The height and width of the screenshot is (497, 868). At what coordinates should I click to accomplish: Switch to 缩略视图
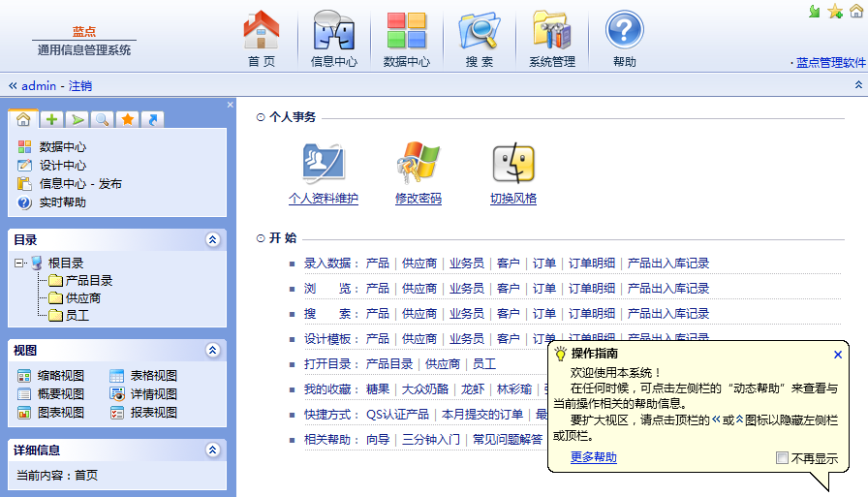pyautogui.click(x=51, y=376)
